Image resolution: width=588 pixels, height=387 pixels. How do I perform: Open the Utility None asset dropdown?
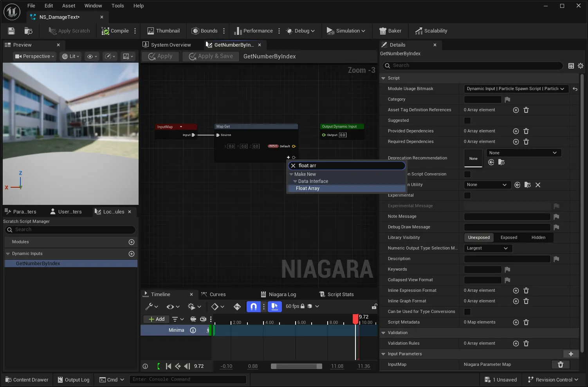tap(487, 185)
